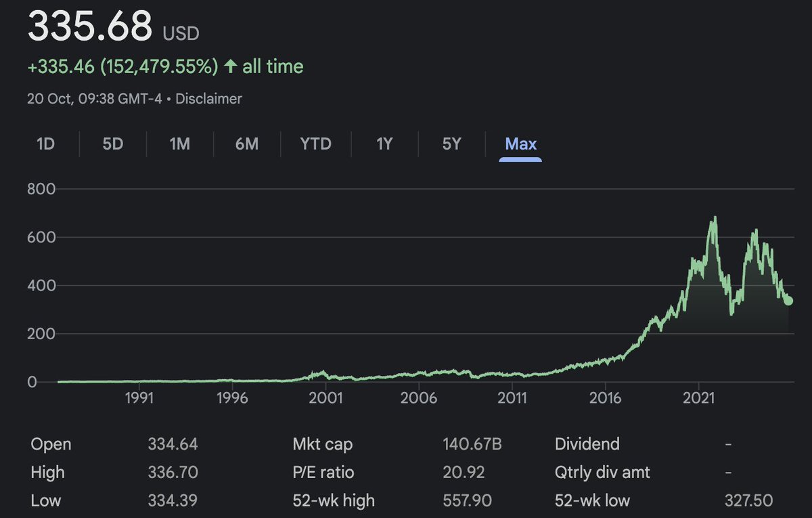Click the 1991 x-axis label
The height and width of the screenshot is (518, 812).
[x=139, y=397]
